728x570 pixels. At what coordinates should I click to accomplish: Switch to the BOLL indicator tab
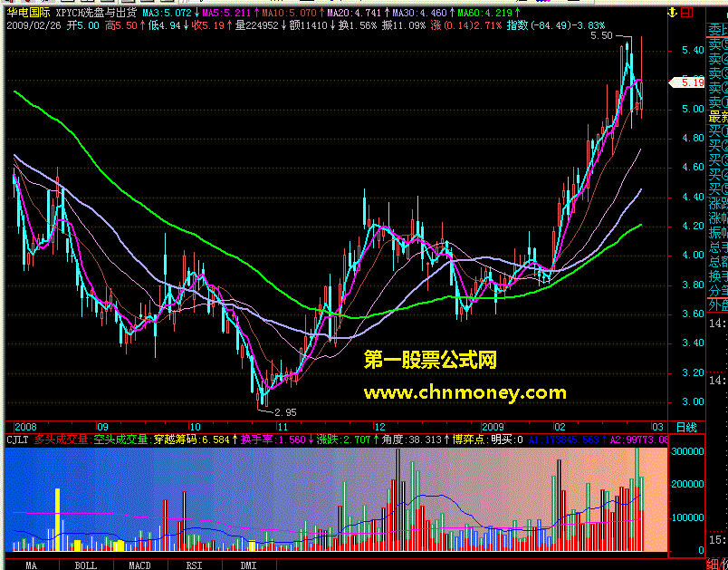[x=86, y=565]
